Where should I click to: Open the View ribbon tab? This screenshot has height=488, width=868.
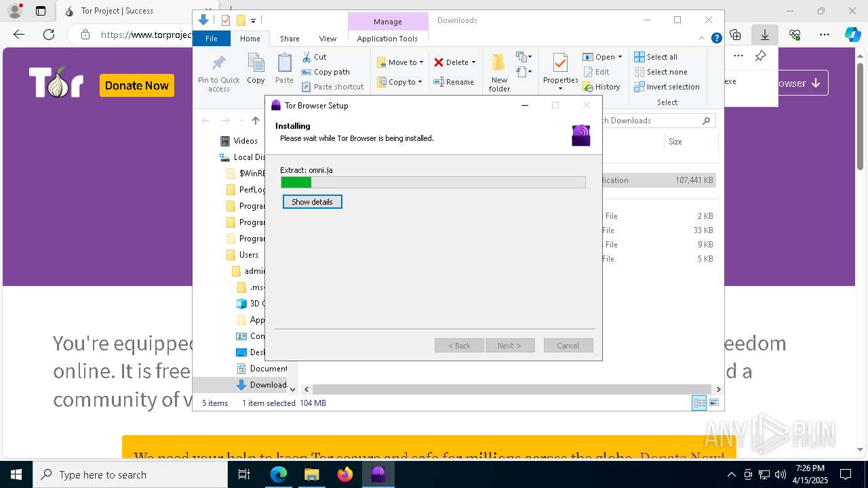click(x=328, y=39)
